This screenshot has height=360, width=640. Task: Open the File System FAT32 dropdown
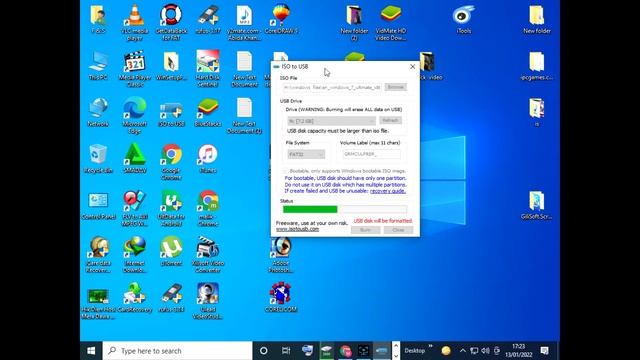[x=306, y=154]
